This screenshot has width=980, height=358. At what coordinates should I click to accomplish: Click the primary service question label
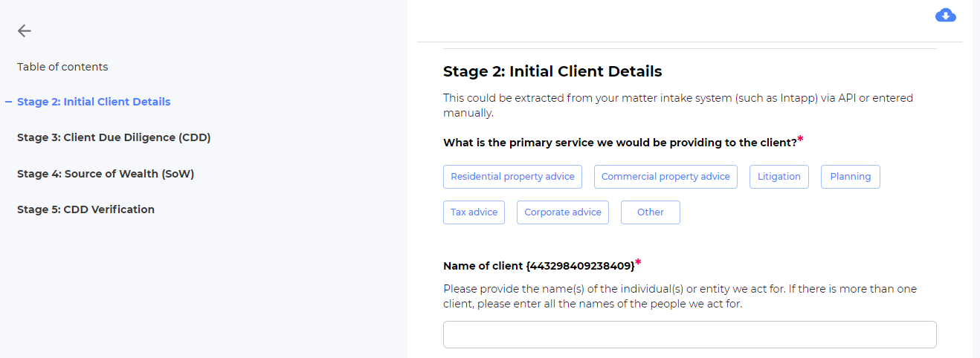(x=619, y=143)
